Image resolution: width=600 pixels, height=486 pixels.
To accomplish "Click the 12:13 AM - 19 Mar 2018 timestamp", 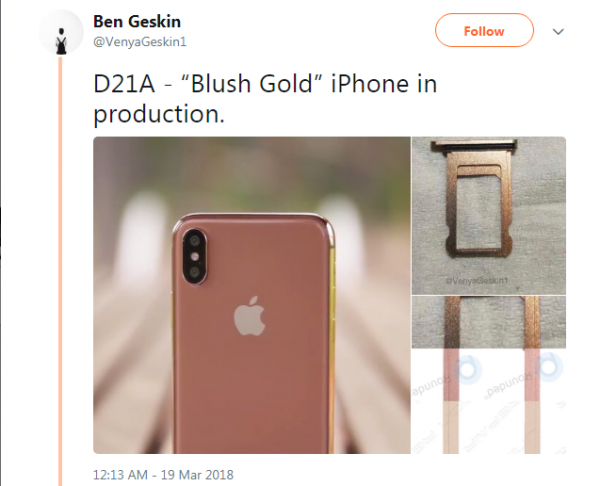I will tap(163, 475).
